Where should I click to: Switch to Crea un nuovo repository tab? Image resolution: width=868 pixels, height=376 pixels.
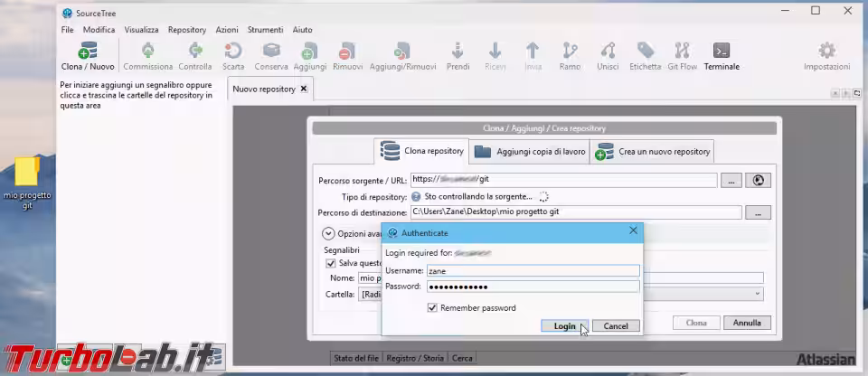coord(654,152)
